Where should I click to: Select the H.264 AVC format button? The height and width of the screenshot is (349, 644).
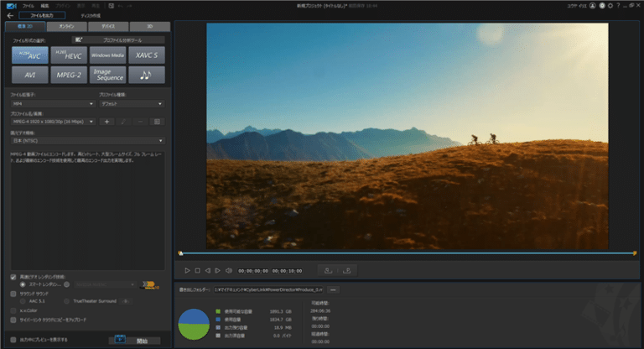tap(29, 55)
